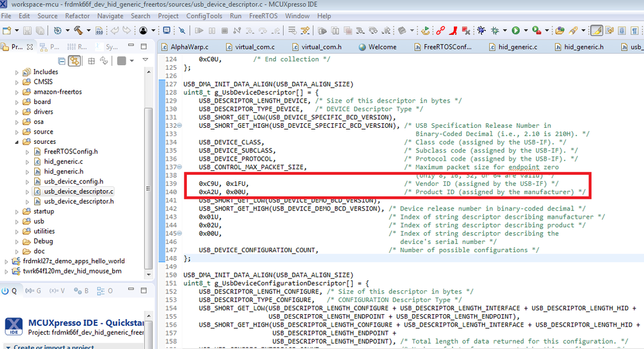Screen dimensions: 644x349
Task: Click the Step Into icon
Action: coord(249,30)
